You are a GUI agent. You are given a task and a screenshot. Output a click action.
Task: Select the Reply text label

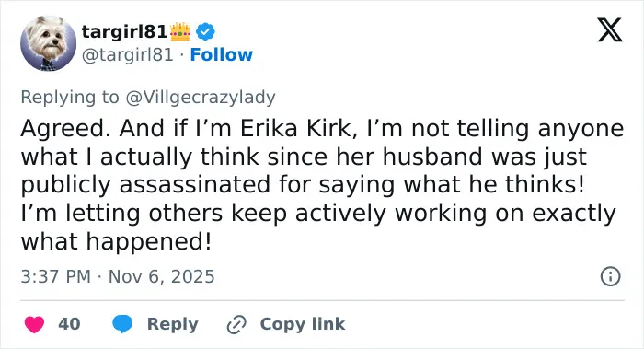click(x=173, y=324)
